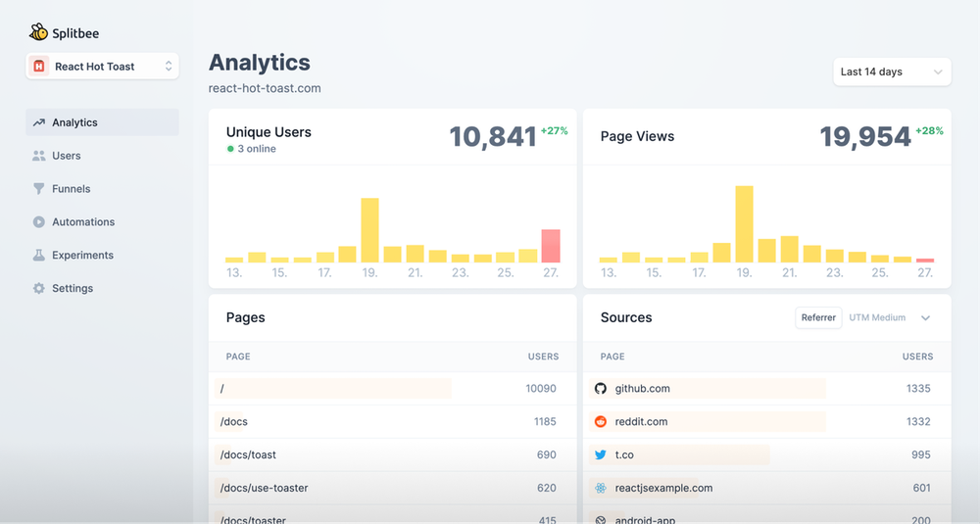Viewport: 980px width, 524px height.
Task: Select the "/docs/use-toaster" page row
Action: point(393,488)
